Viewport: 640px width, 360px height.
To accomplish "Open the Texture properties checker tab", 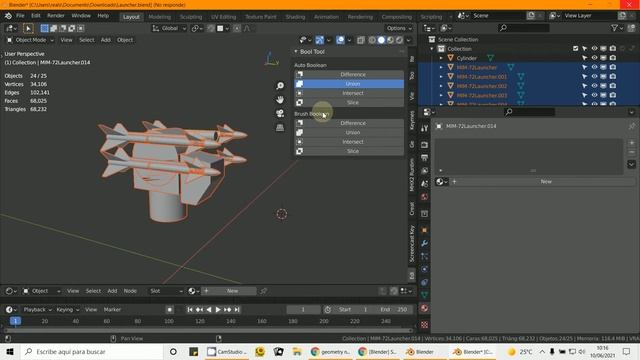I will click(424, 325).
